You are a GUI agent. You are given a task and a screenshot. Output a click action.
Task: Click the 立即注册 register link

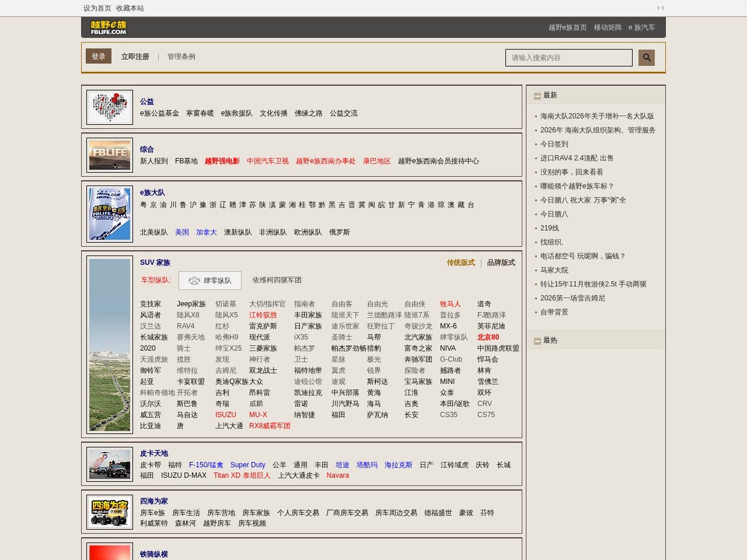coord(135,57)
